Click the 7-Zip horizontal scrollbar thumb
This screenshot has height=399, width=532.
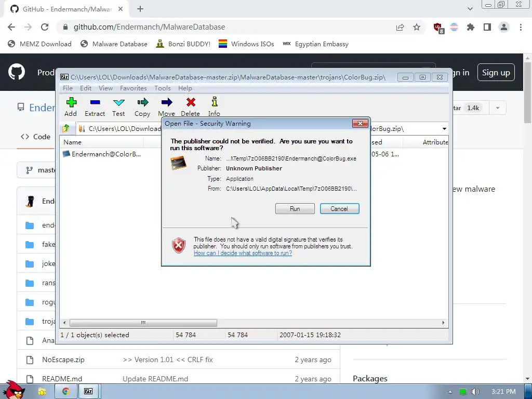143,323
